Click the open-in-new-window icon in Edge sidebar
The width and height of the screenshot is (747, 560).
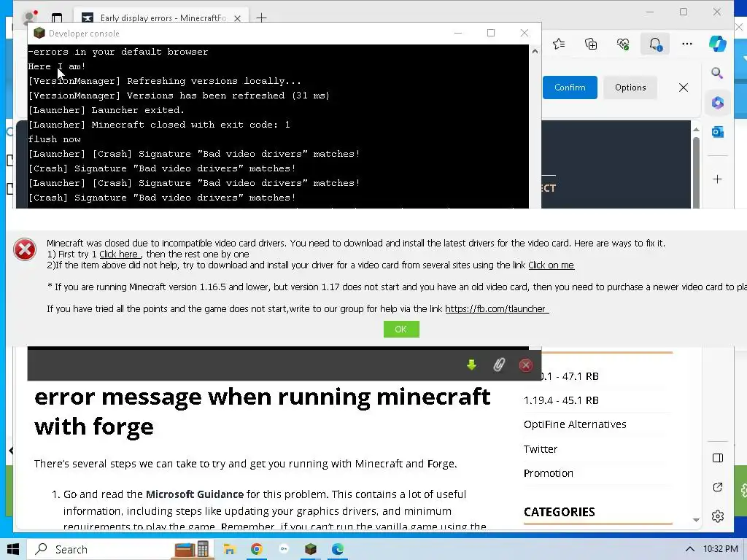(x=718, y=487)
